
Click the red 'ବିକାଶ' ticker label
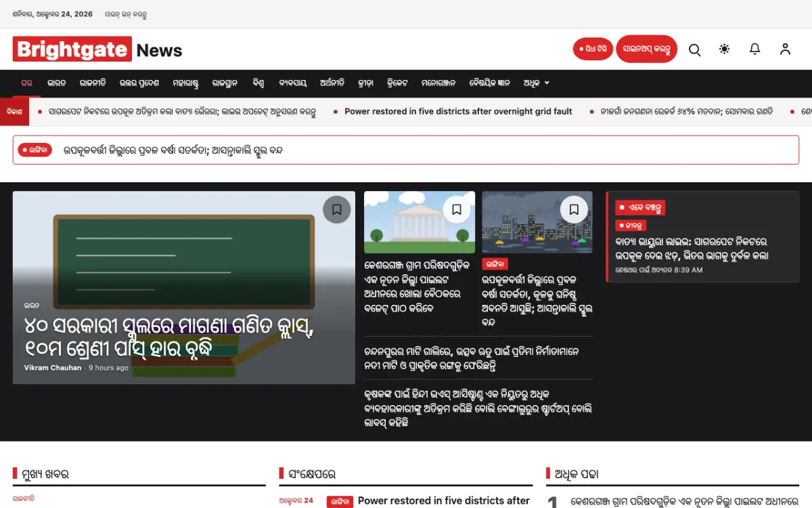point(14,112)
